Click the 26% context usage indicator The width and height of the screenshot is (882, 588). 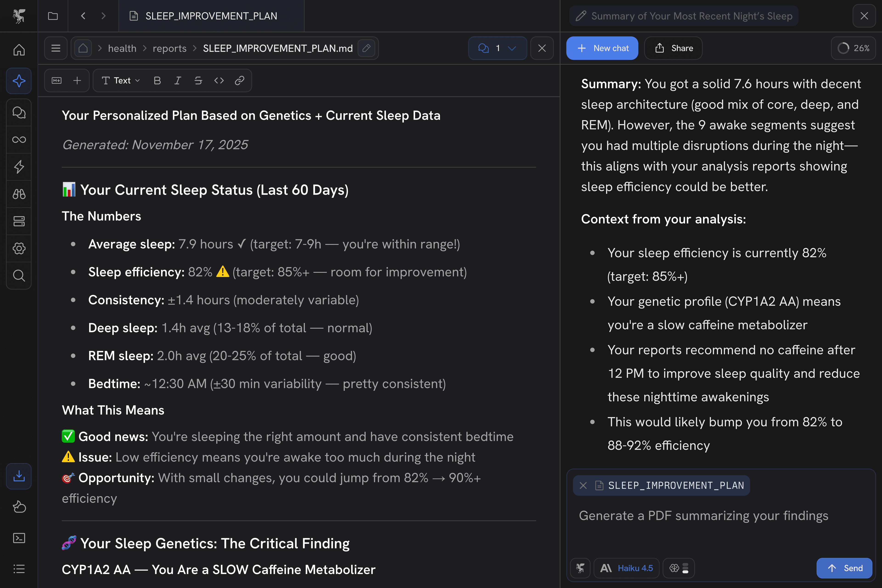click(854, 48)
